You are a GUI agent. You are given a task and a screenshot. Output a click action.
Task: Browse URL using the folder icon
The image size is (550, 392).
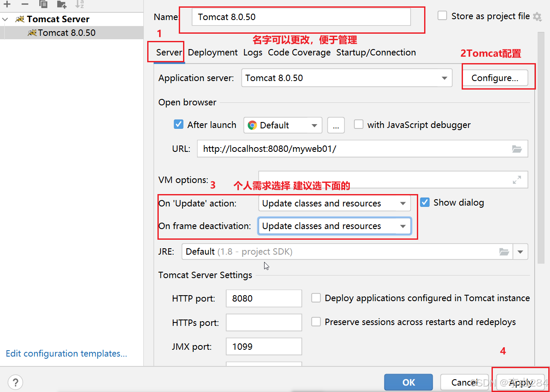[x=517, y=149]
